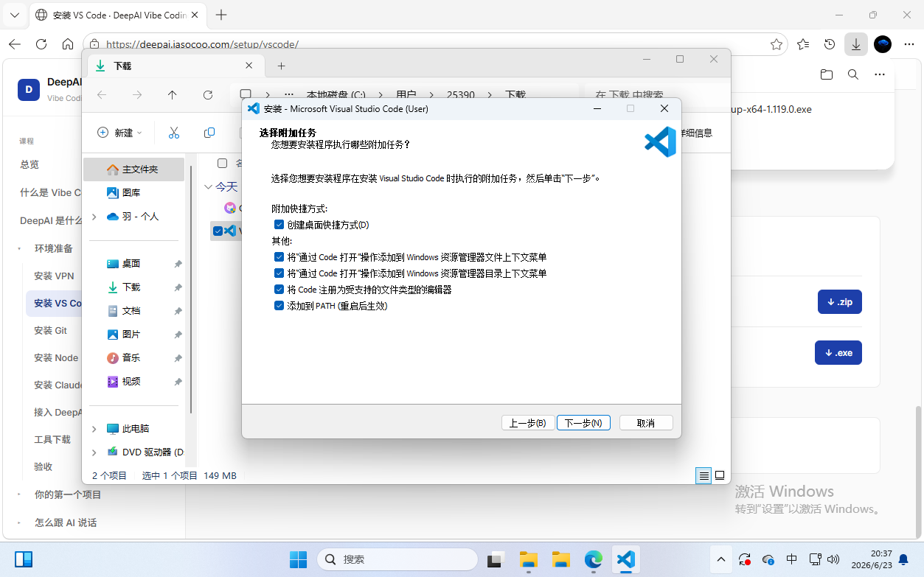Click the taskbar 搜索 box
The width and height of the screenshot is (924, 577).
pos(397,559)
